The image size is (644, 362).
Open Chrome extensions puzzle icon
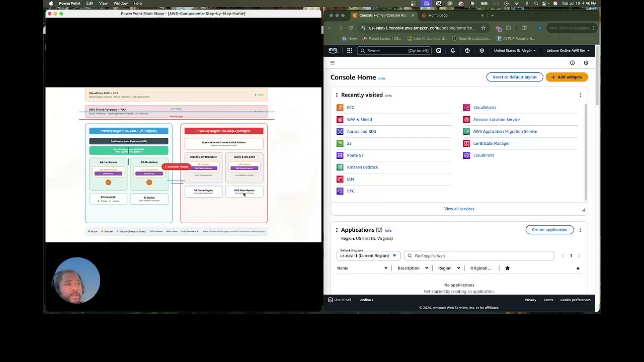pyautogui.click(x=508, y=28)
